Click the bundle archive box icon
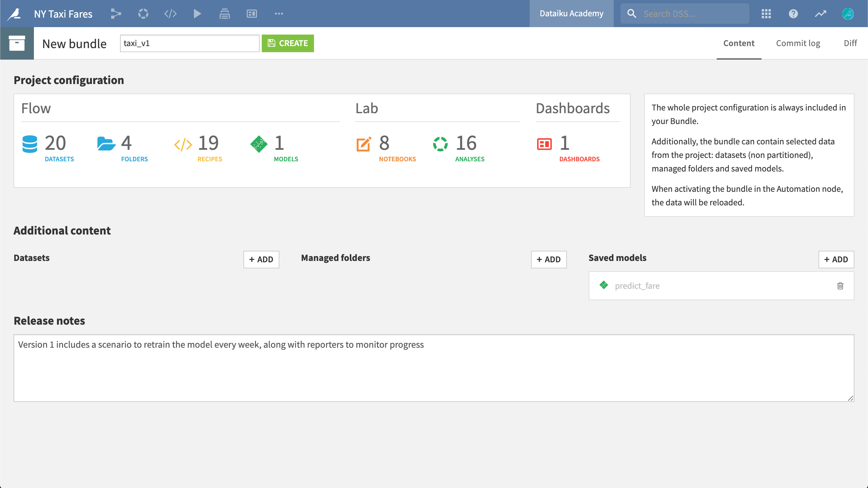Image resolution: width=868 pixels, height=488 pixels. click(x=17, y=43)
